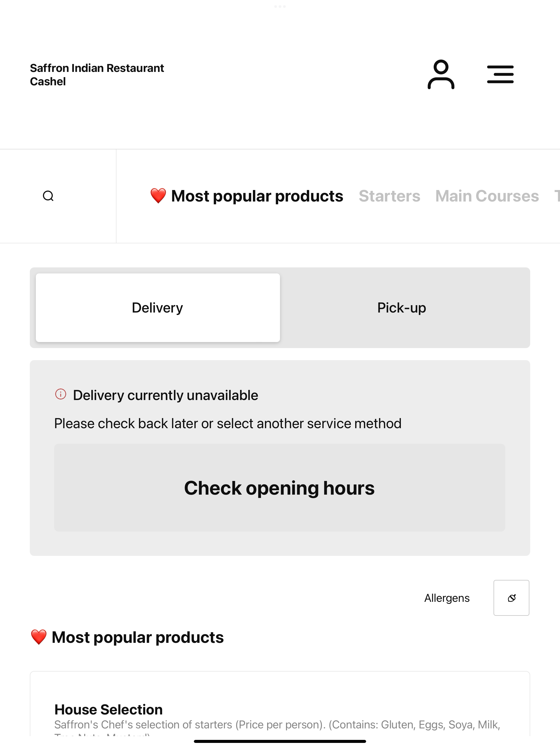
Task: Open the allergens filter icon button
Action: [x=511, y=598]
